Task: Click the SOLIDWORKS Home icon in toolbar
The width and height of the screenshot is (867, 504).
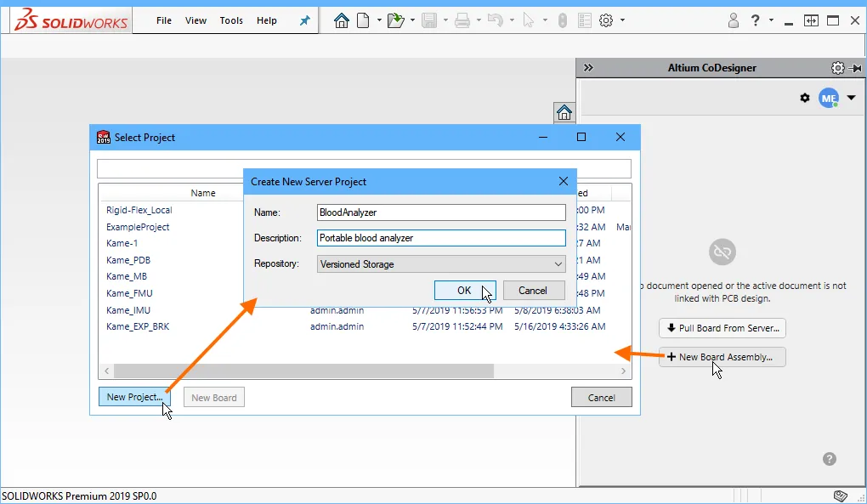Action: [x=342, y=20]
